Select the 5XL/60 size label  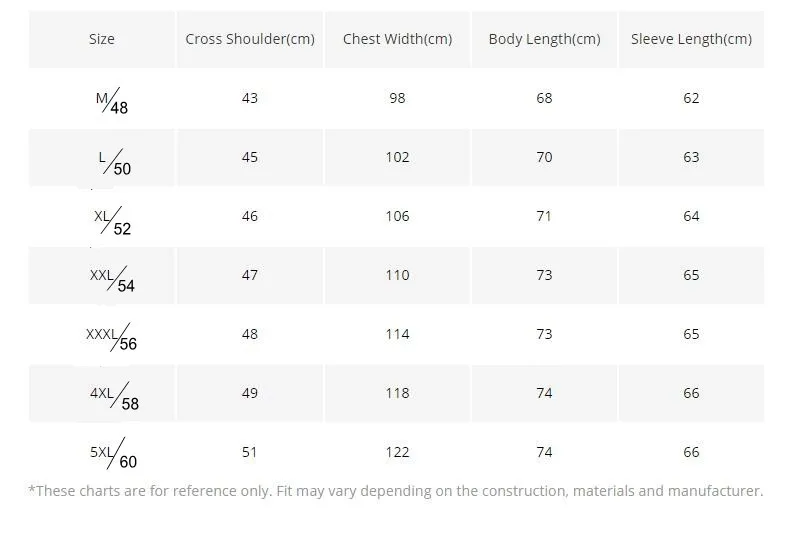pos(114,454)
